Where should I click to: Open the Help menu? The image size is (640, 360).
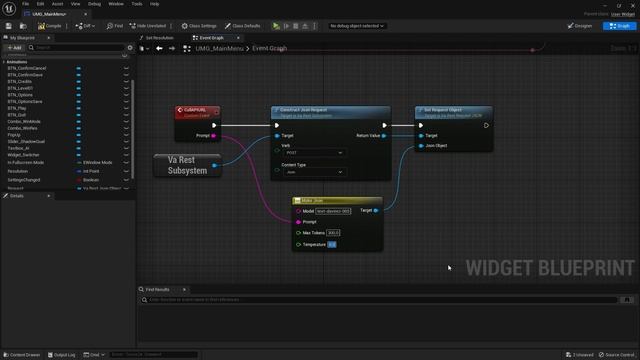[x=154, y=4]
